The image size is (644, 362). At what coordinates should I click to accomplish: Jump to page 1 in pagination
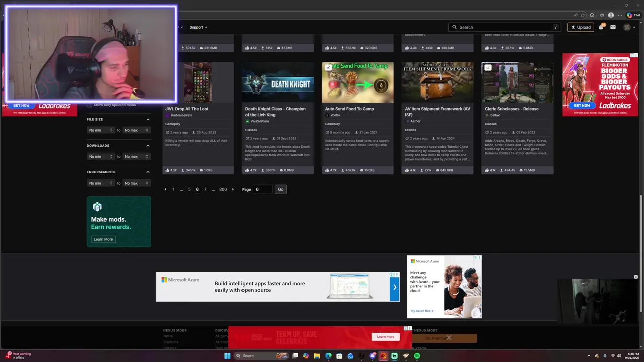coord(173,189)
